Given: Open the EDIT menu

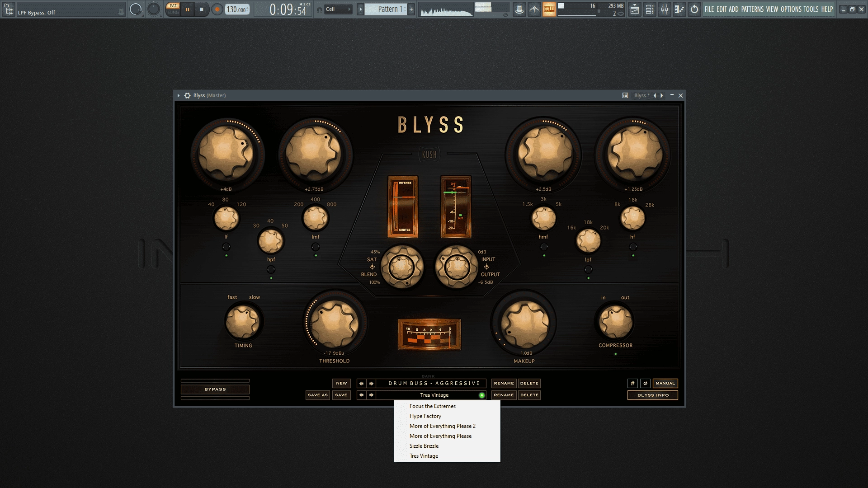Looking at the screenshot, I should pos(722,9).
